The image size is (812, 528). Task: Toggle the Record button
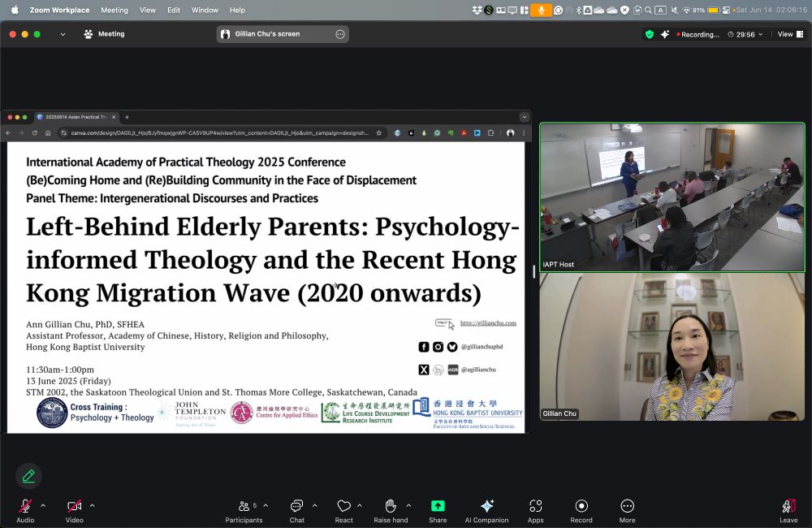click(581, 510)
